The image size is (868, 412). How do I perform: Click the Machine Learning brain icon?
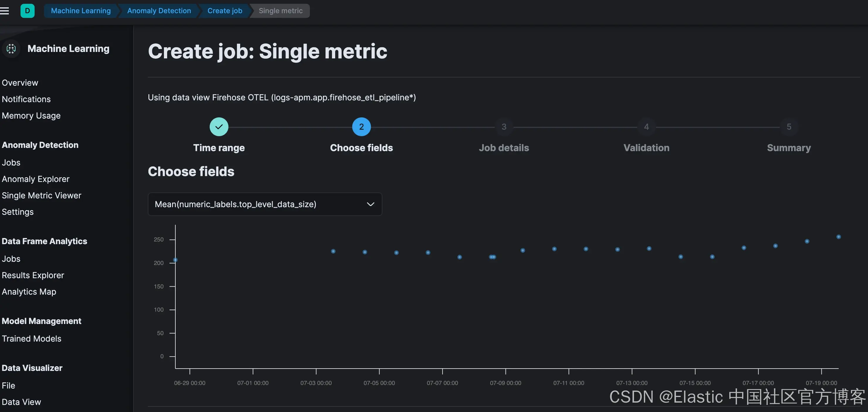click(x=11, y=48)
